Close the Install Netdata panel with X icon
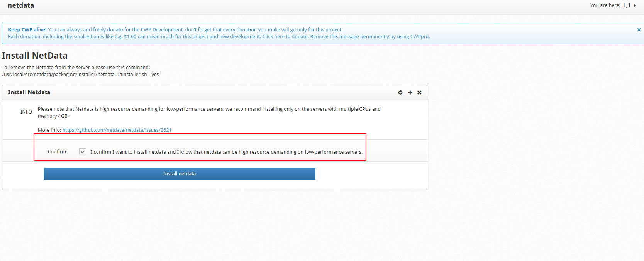644x261 pixels. pyautogui.click(x=419, y=93)
